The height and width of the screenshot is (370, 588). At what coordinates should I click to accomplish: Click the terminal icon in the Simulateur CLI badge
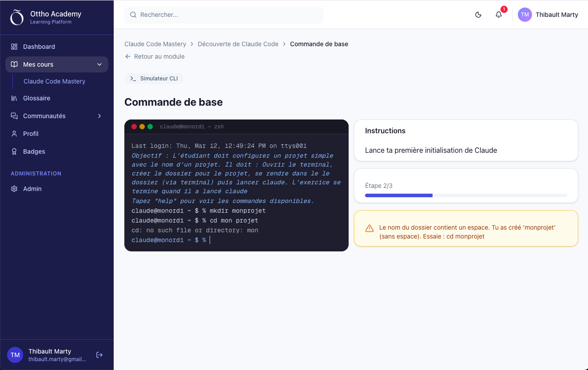(133, 78)
